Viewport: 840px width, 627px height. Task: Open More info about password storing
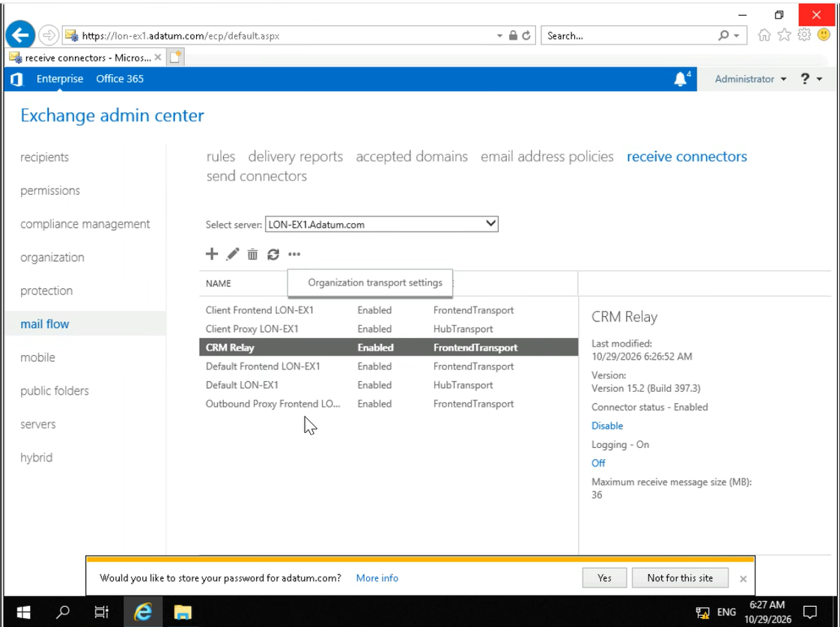[x=377, y=578]
